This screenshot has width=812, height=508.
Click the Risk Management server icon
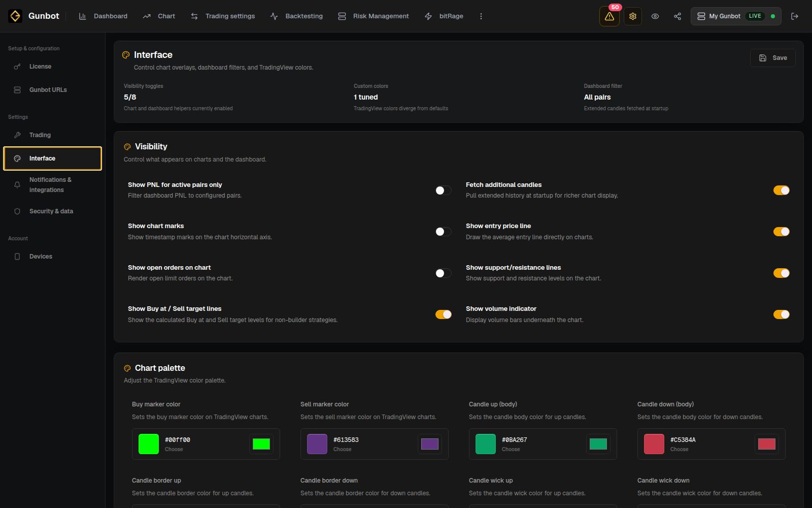[342, 16]
